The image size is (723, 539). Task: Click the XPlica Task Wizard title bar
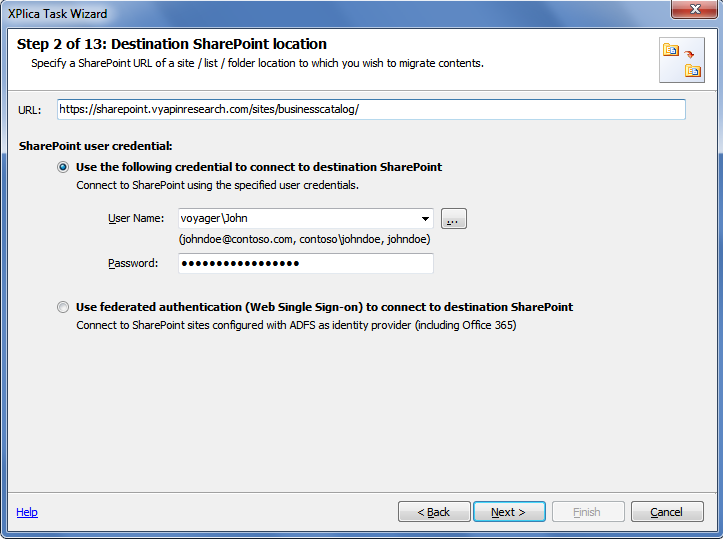point(323,13)
